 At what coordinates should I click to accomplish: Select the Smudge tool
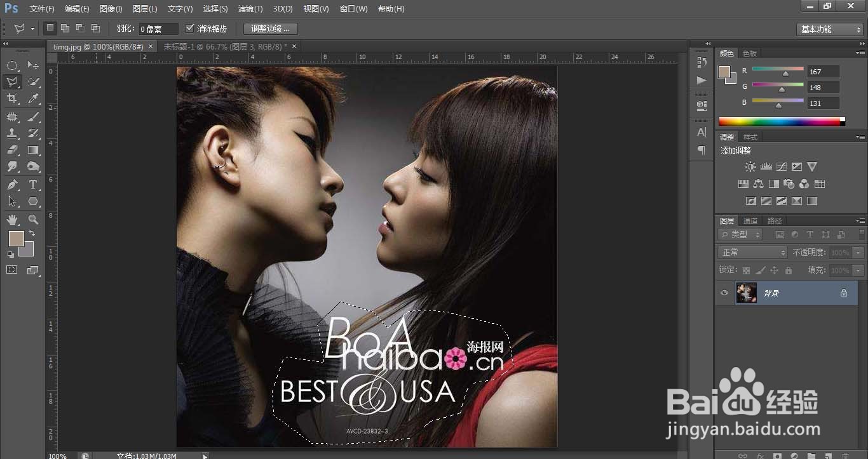pos(12,167)
